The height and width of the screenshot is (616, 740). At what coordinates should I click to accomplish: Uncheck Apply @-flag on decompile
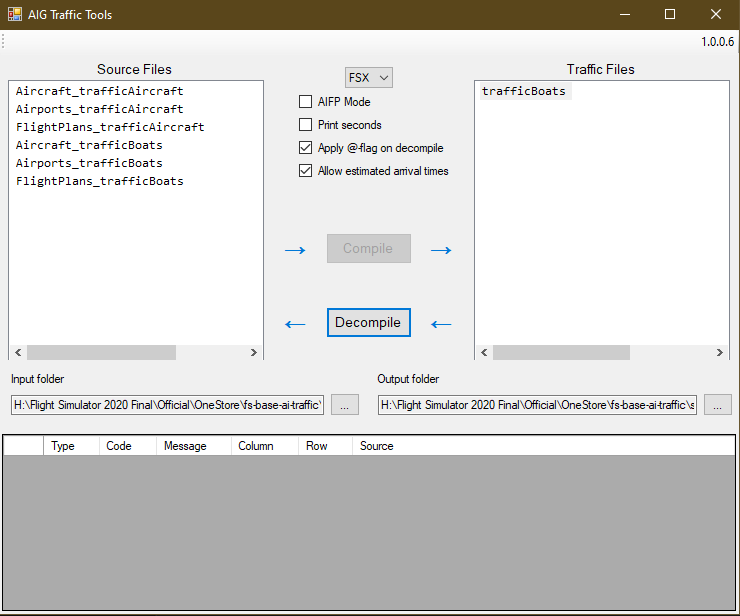coord(305,148)
